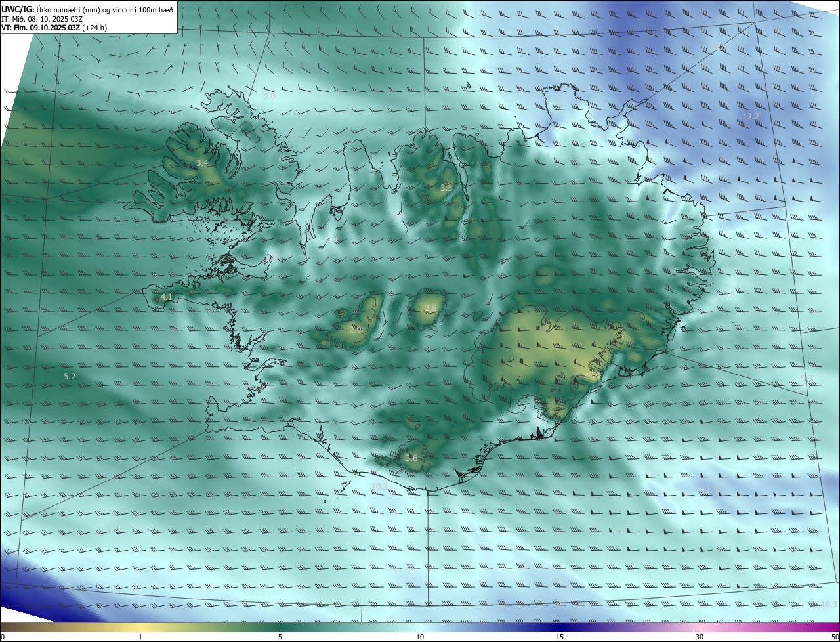Click the 12.2 value in the northeast sea
This screenshot has height=642, width=840.
pyautogui.click(x=751, y=116)
